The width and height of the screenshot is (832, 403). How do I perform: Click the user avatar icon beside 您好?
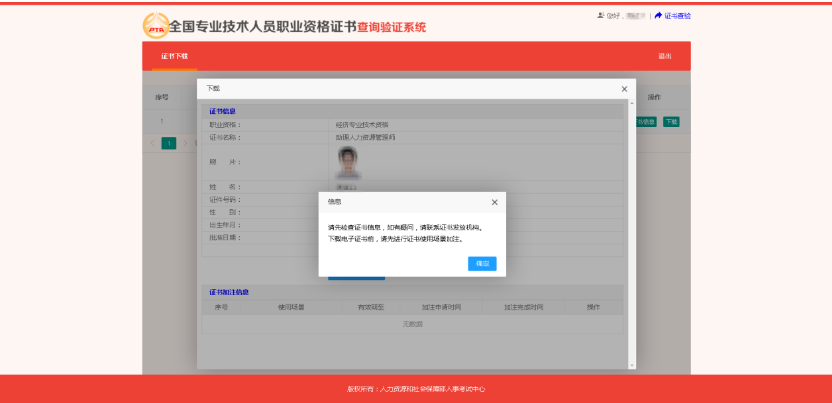point(601,15)
